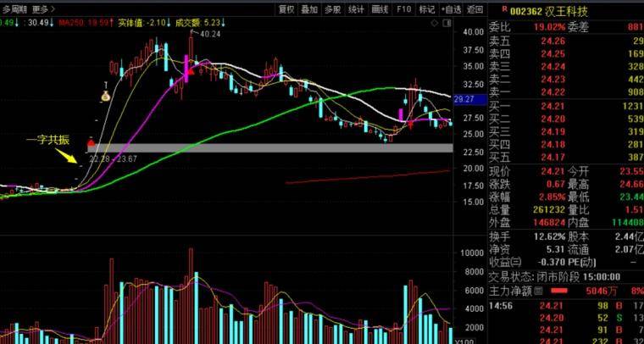Click the 交易状态 闭市阶段 status line
644x344 pixels.
[554, 277]
